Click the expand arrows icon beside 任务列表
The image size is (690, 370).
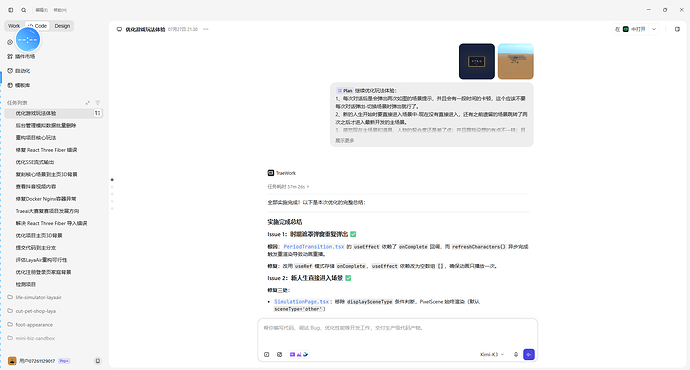point(88,103)
